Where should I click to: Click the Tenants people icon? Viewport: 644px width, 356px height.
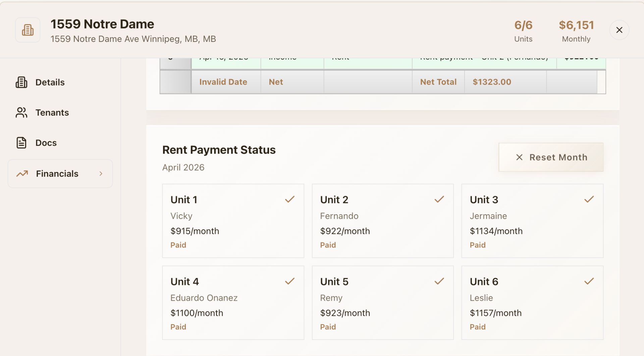21,113
